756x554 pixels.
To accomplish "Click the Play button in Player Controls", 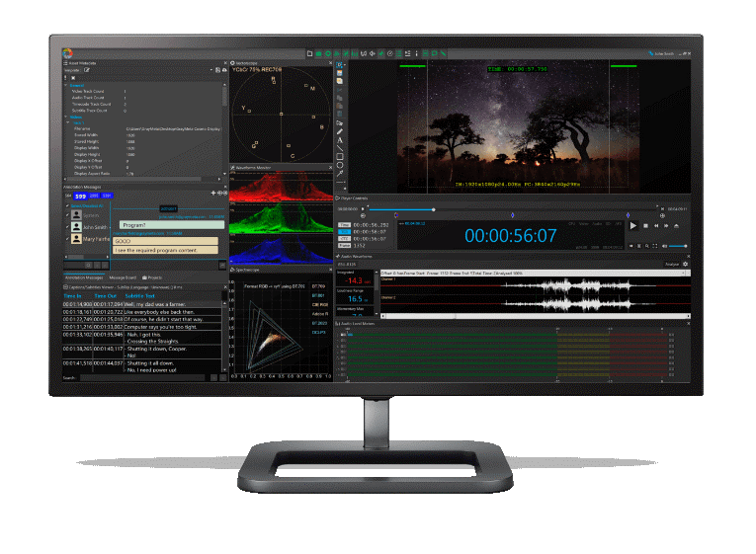I will [x=633, y=225].
